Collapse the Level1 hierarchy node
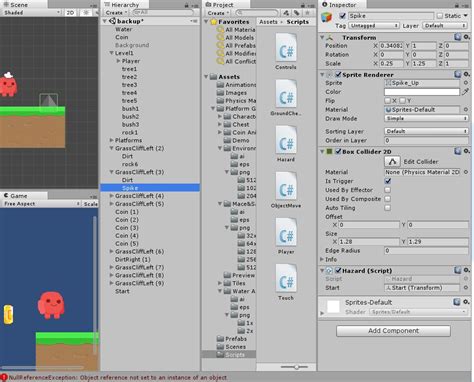 pyautogui.click(x=111, y=53)
